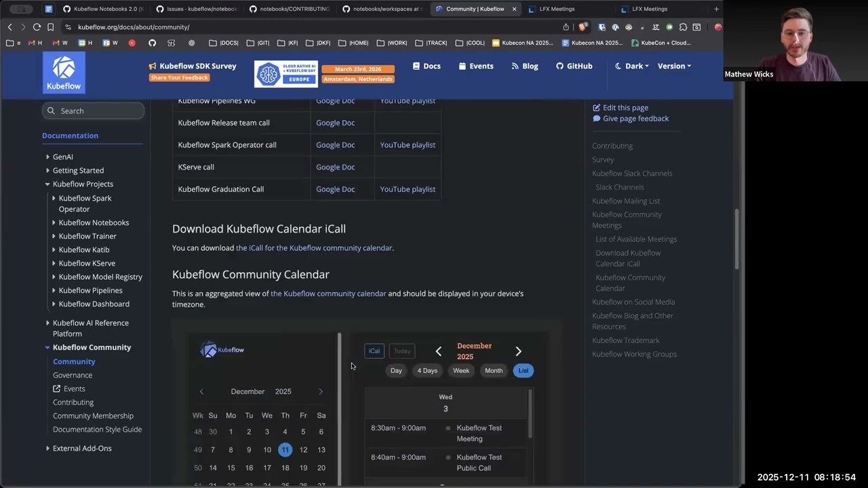Image resolution: width=868 pixels, height=488 pixels.
Task: Open Community Membership in sidebar
Action: coord(93,415)
